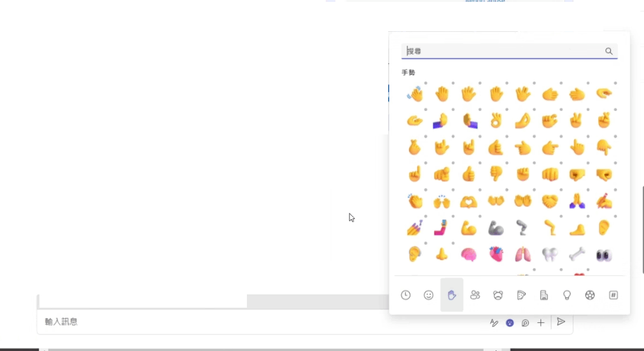Insert the thumbs up emoji
Viewport: 644px width, 351px height.
click(468, 175)
